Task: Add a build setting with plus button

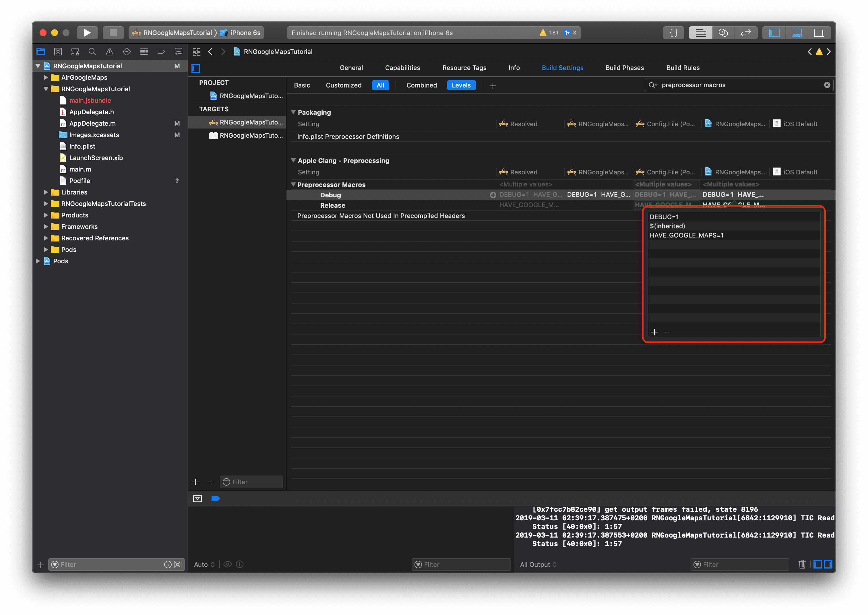Action: click(x=492, y=86)
